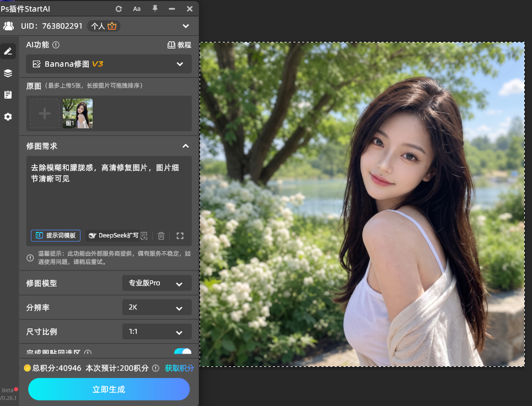Collapse the 修图需求 section
The image size is (532, 406).
[186, 146]
